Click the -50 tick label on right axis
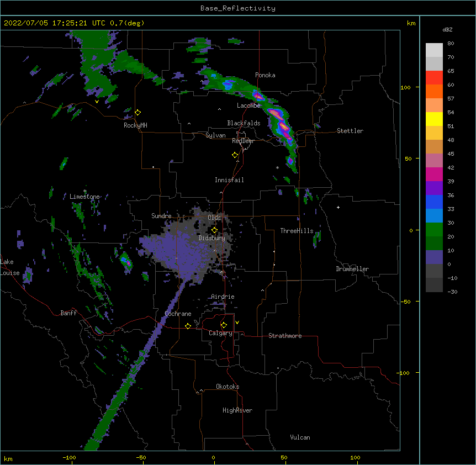476x465 pixels. coord(405,302)
